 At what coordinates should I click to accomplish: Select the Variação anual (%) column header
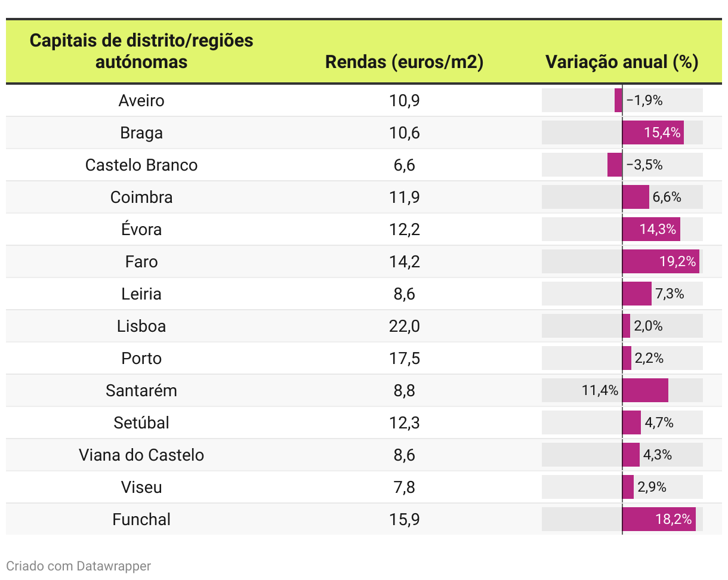pyautogui.click(x=622, y=62)
